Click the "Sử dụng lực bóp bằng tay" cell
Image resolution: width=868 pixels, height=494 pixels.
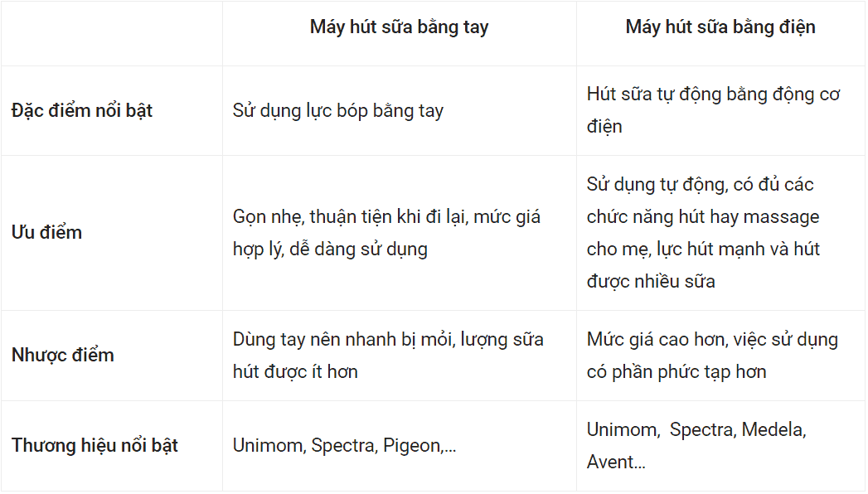(338, 111)
